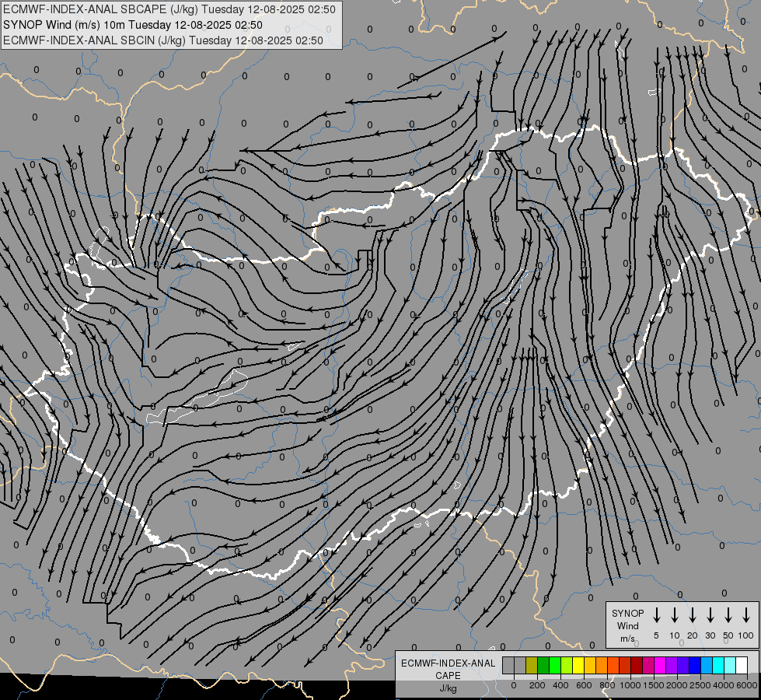Select the indigo CAPE swatch above 2000

[x=684, y=665]
